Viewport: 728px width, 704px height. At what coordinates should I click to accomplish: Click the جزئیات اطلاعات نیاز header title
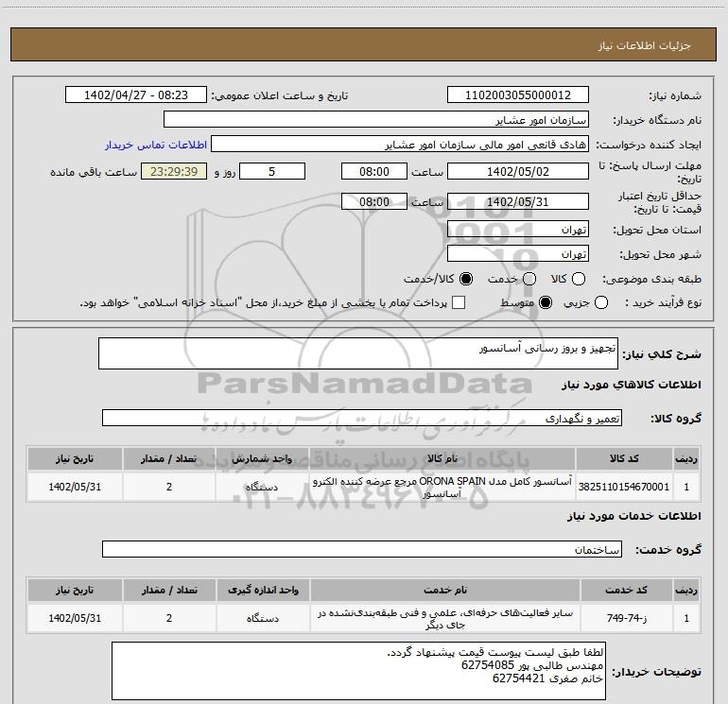point(644,45)
